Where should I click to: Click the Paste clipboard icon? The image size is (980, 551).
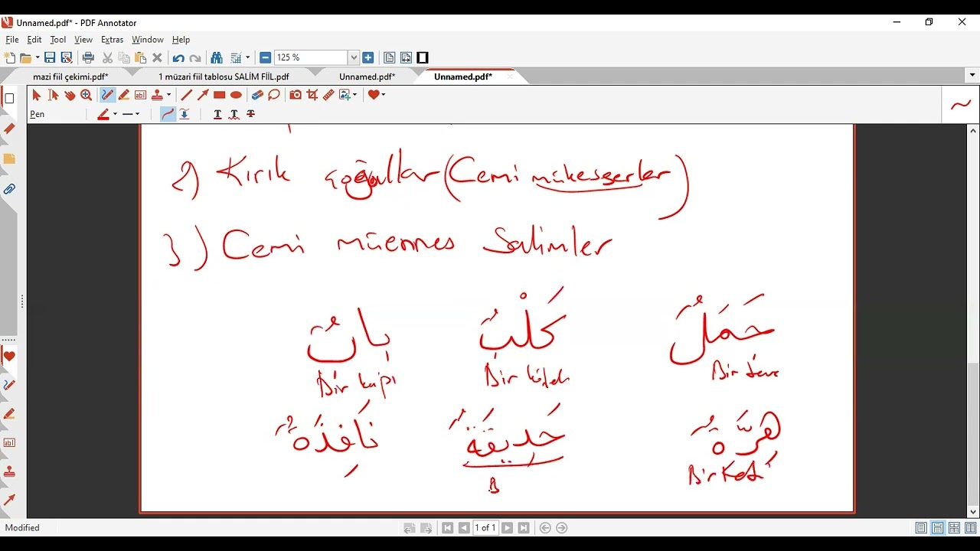(141, 57)
